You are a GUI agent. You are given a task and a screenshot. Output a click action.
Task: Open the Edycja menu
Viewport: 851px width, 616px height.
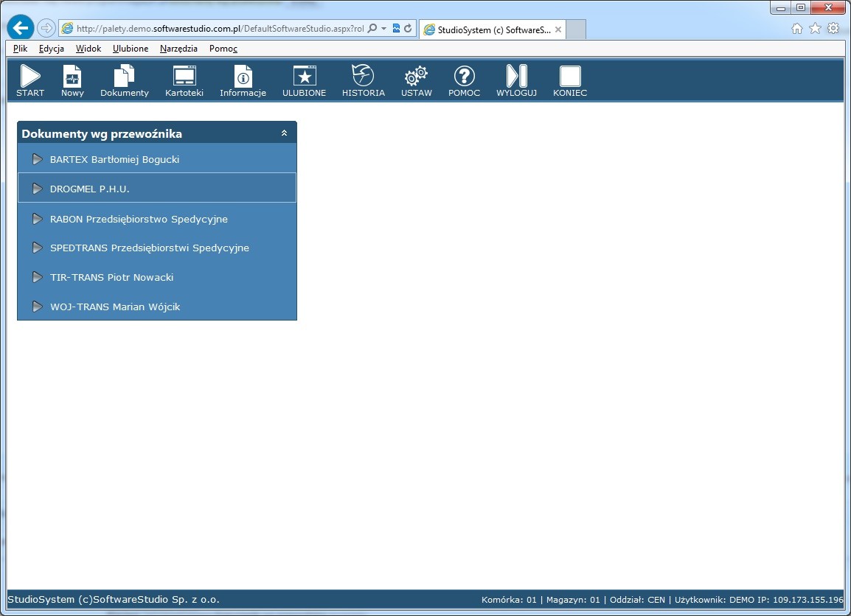(x=52, y=48)
